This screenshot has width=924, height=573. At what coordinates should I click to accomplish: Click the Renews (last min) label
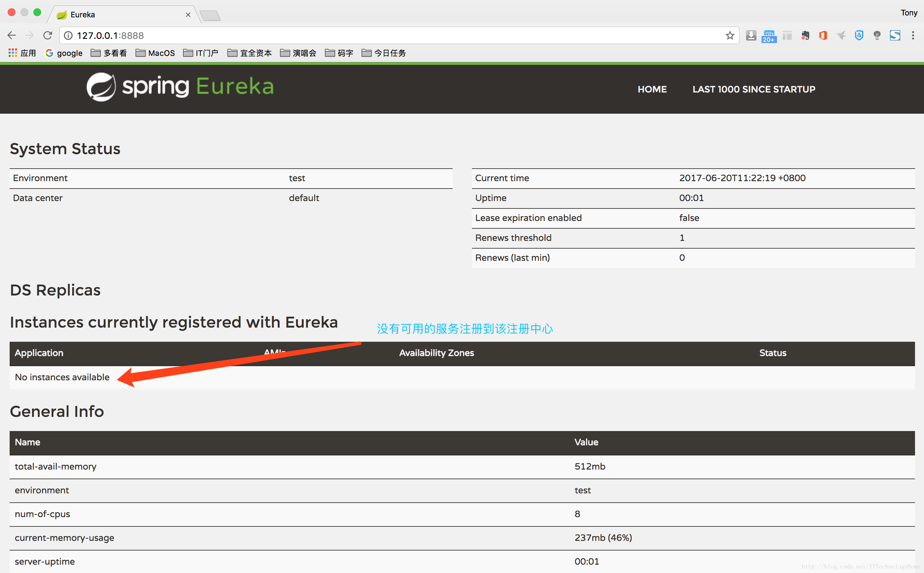point(512,258)
